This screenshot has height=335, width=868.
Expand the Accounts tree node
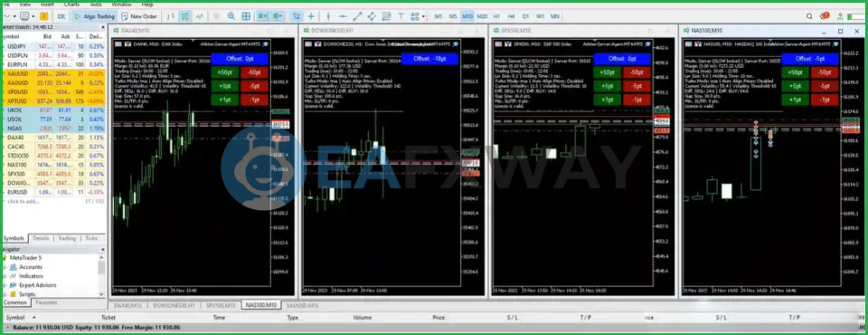[x=5, y=267]
